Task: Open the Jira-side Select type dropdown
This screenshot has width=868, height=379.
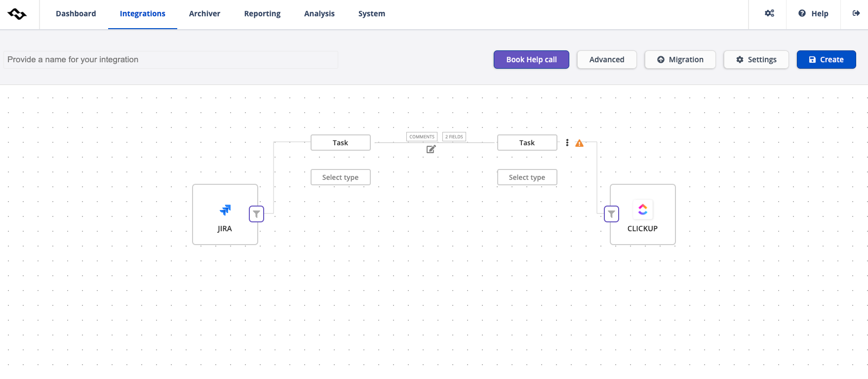Action: (x=341, y=177)
